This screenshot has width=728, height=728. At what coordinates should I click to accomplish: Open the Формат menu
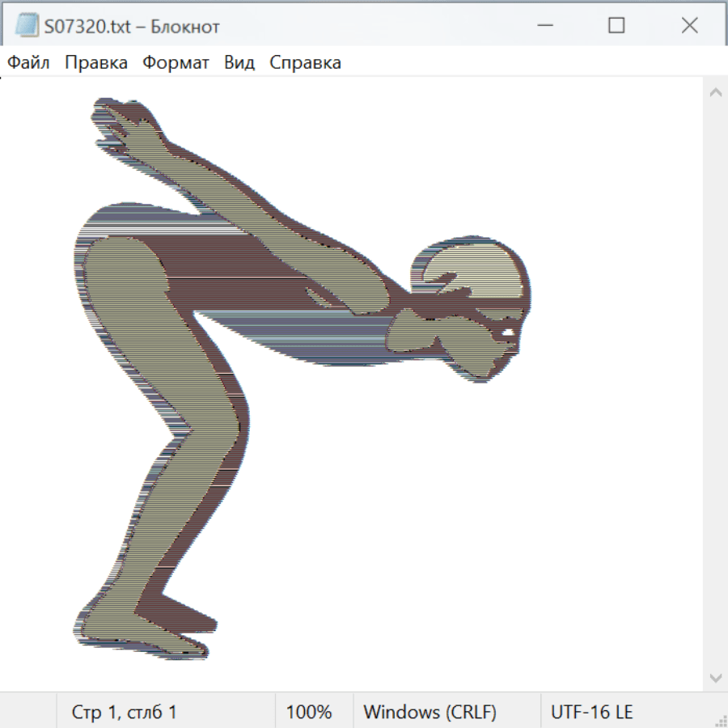pyautogui.click(x=176, y=63)
